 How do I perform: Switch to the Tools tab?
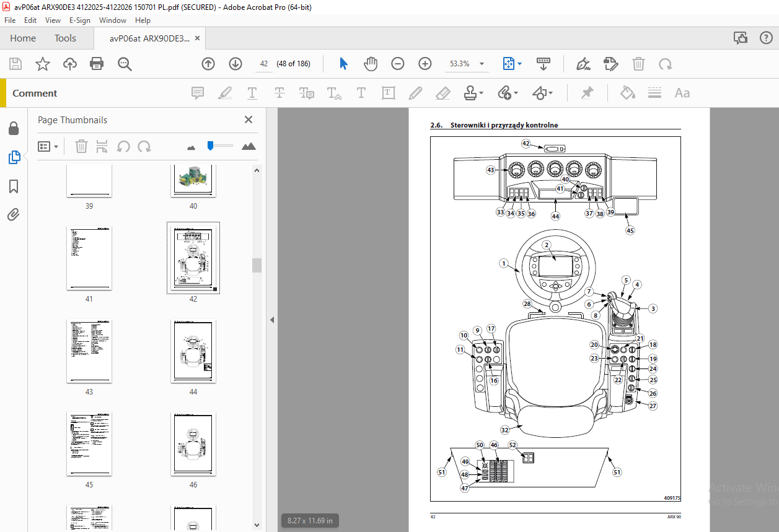pyautogui.click(x=65, y=38)
